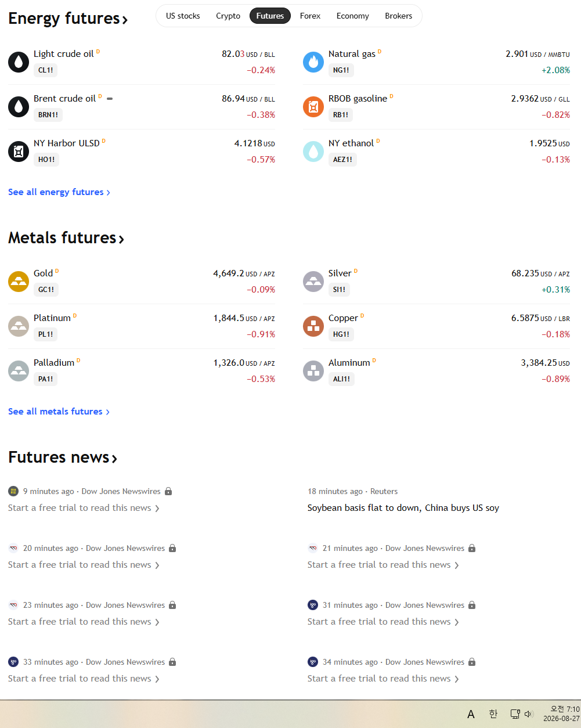Follow the See all energy futures link
Viewport: 581px width, 728px height.
[59, 192]
